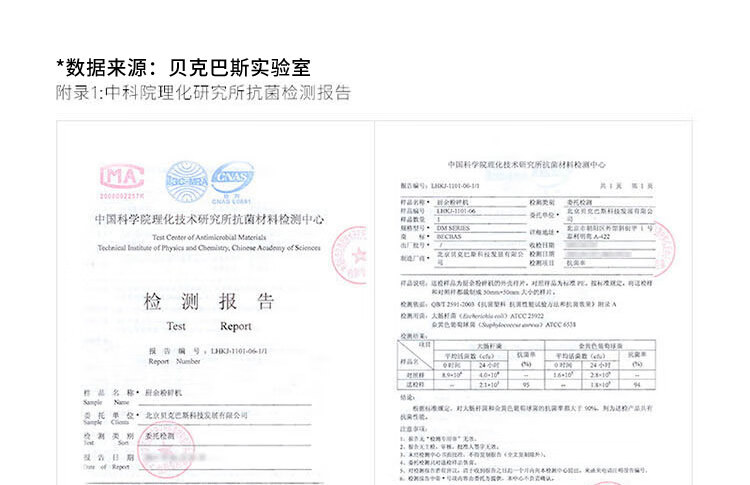This screenshot has width=750, height=485.
Task: Select subtitle '附录1:中科院理化研究所抗菌检测报告'
Action: pyautogui.click(x=203, y=93)
